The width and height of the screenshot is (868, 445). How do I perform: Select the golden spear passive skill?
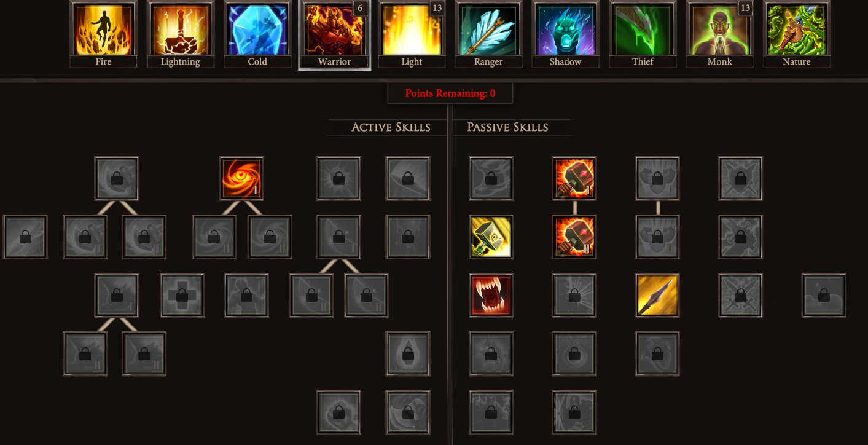click(658, 295)
